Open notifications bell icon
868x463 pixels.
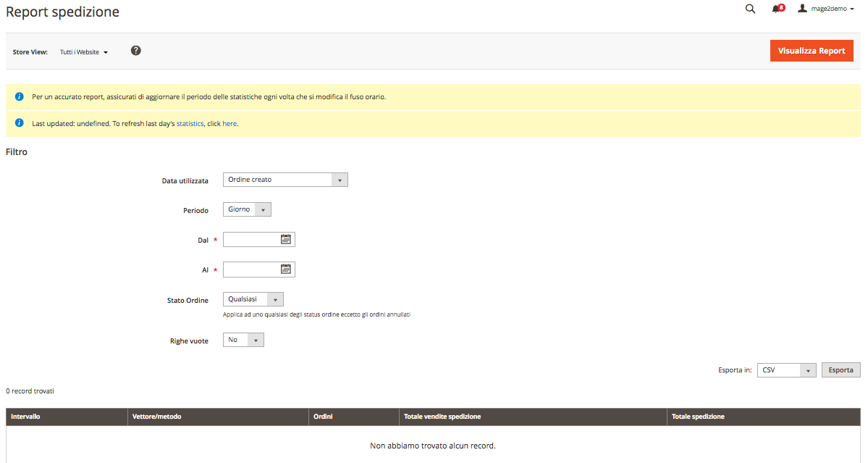pos(778,9)
